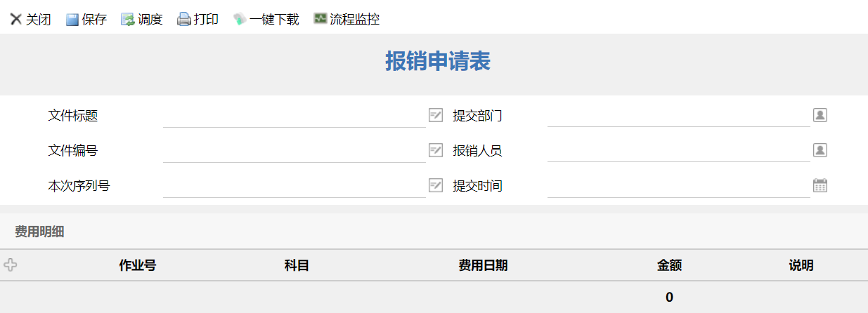This screenshot has width=868, height=313.
Task: Open the person picker for 报销人员
Action: 820,150
